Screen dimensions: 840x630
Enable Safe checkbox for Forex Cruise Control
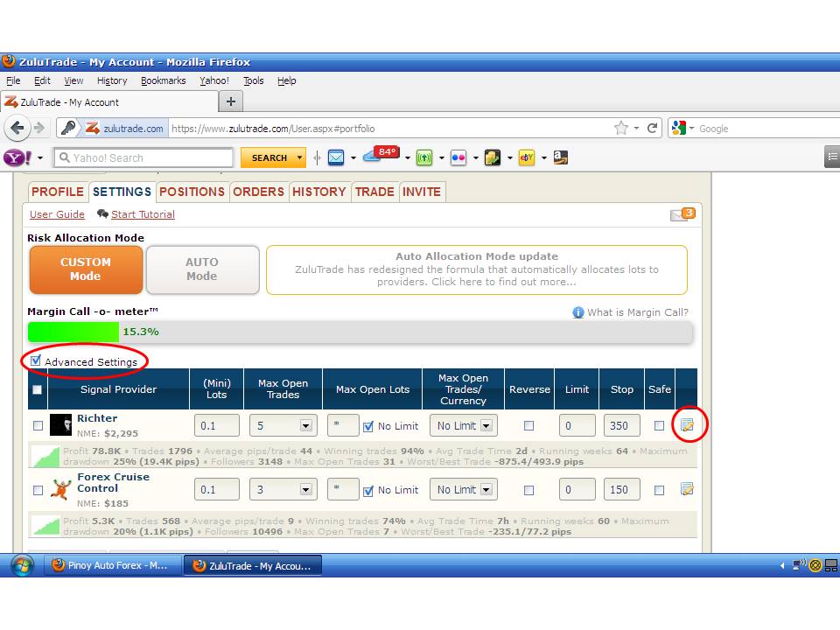(659, 490)
